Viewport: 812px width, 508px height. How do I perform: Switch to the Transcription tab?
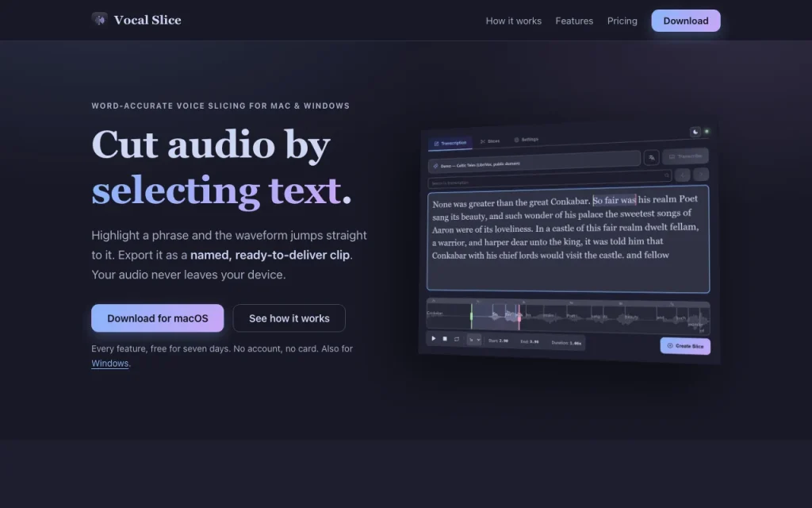[450, 143]
